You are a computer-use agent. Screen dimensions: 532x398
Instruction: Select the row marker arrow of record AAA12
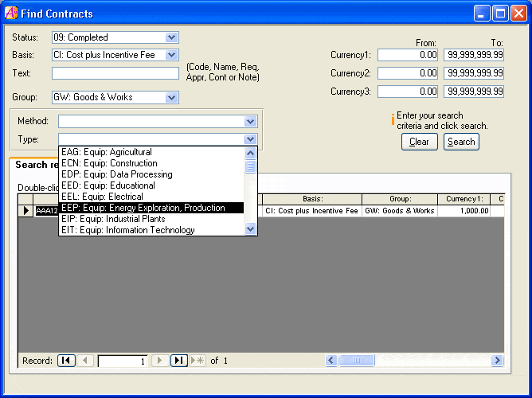point(25,210)
